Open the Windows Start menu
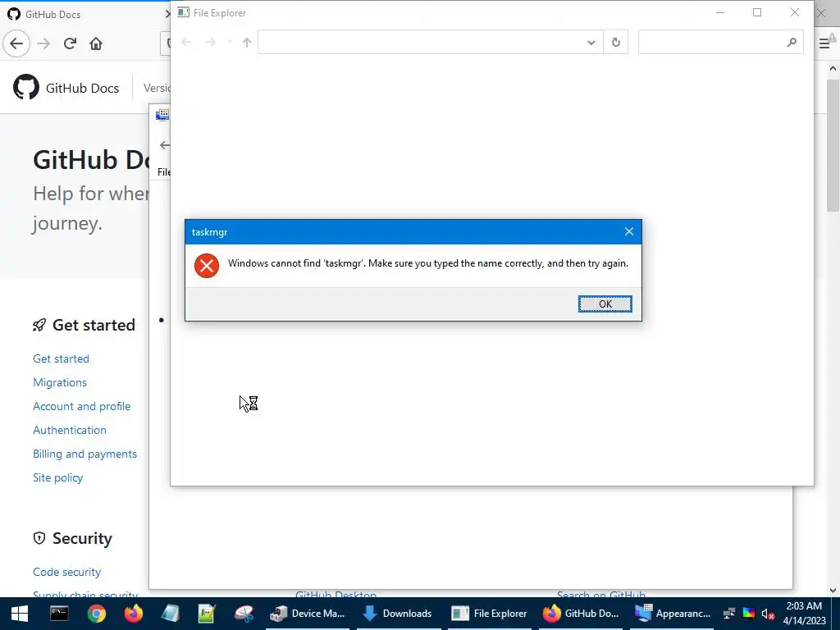This screenshot has width=840, height=630. pos(20,614)
